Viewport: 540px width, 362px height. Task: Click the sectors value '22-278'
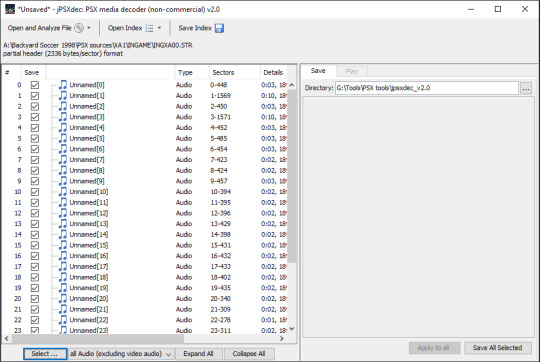(220, 320)
